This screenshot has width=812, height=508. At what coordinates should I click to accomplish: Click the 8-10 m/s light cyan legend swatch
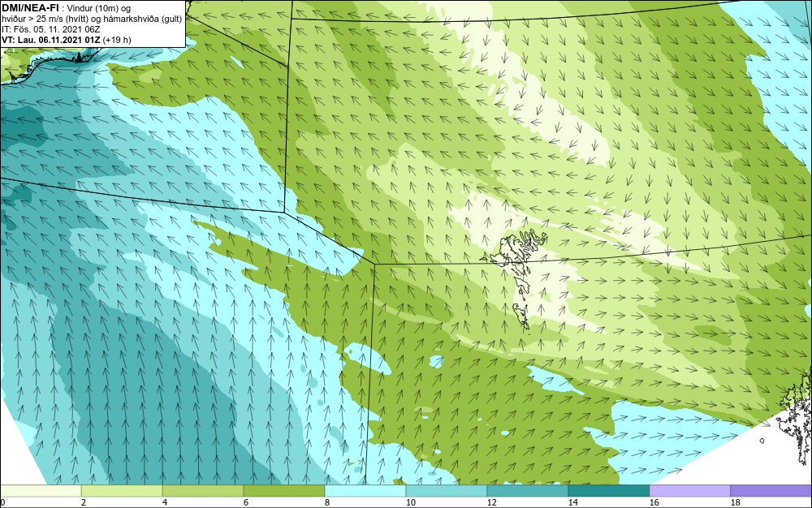pos(365,490)
